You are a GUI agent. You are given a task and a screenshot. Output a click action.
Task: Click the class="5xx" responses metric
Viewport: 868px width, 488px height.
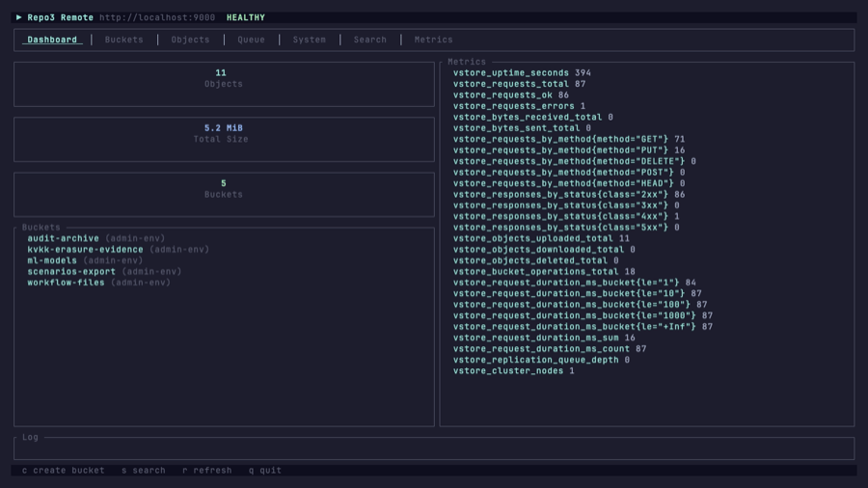tap(566, 228)
